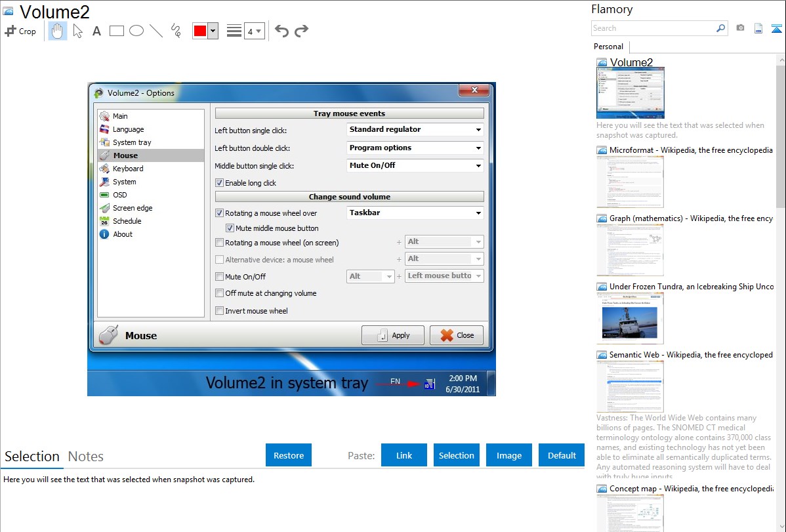Switch to the Notes tab
The height and width of the screenshot is (532, 786).
tap(86, 457)
